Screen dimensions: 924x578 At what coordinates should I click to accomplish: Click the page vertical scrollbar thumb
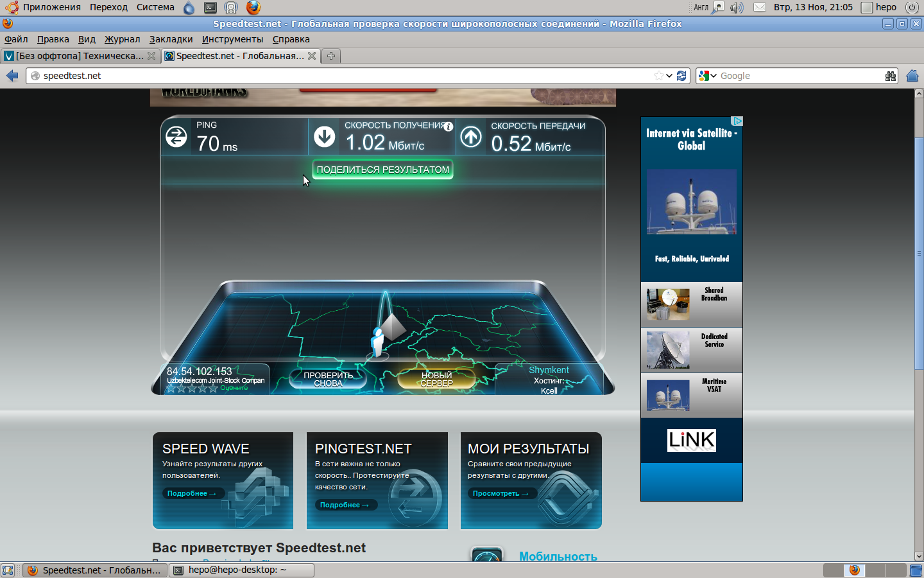[918, 252]
